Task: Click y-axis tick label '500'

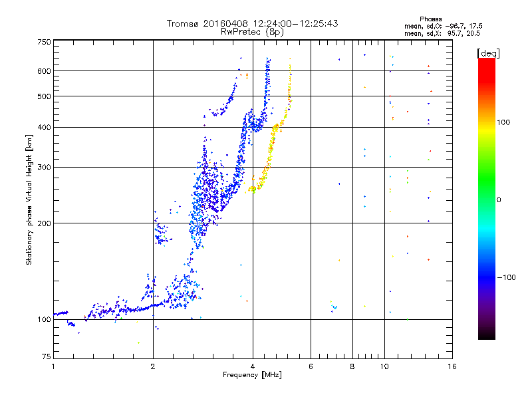Action: coord(44,96)
